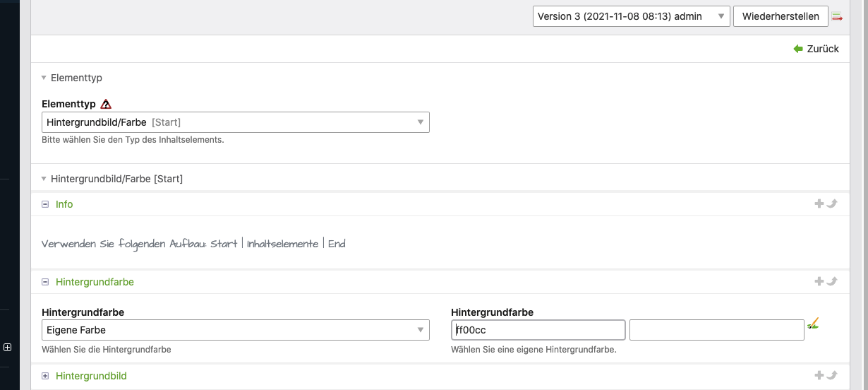The height and width of the screenshot is (390, 868).
Task: Click the warning triangle next to Elementtyp
Action: pos(106,104)
